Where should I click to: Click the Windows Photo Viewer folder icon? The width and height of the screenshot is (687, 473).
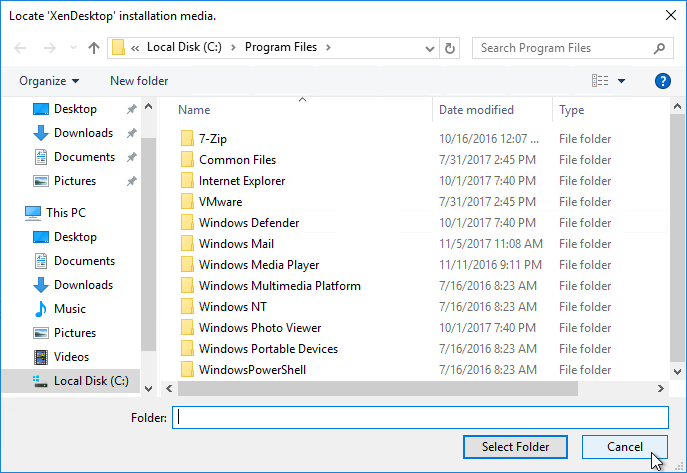click(x=187, y=328)
